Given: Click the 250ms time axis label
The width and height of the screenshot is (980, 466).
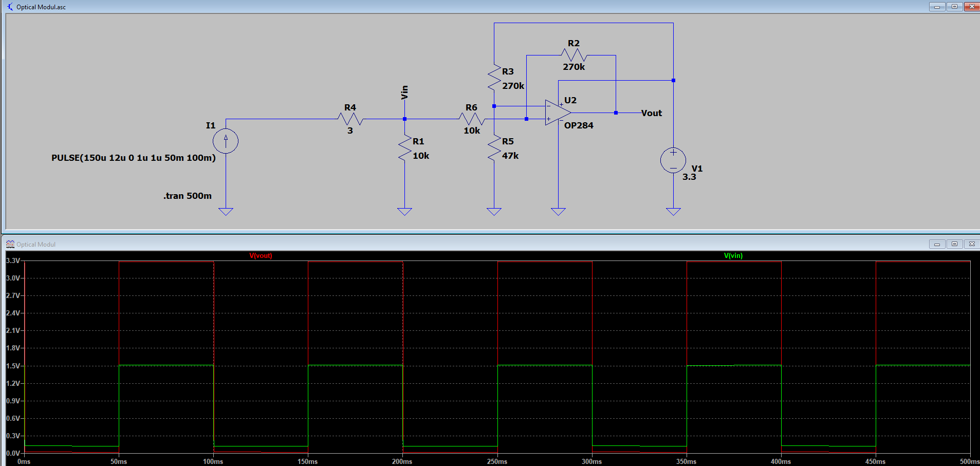Looking at the screenshot, I should [497, 461].
